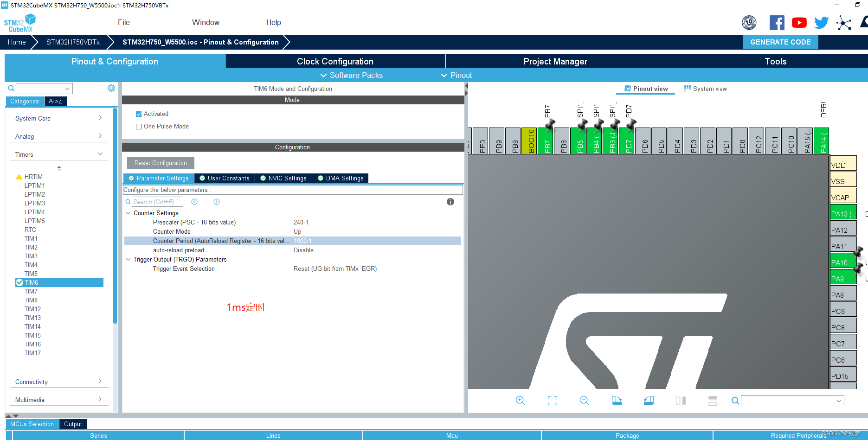Viewport: 868px width, 441px height.
Task: Open categories settings gear icon
Action: coord(111,88)
